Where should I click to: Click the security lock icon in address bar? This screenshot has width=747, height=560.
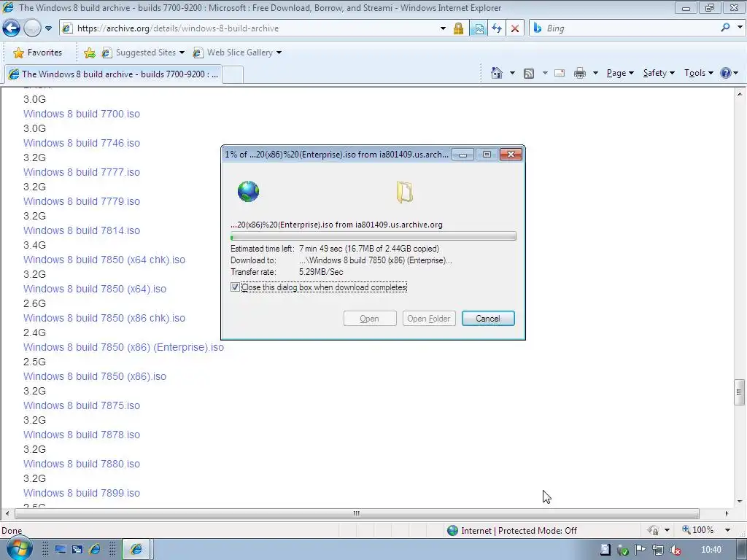click(458, 28)
